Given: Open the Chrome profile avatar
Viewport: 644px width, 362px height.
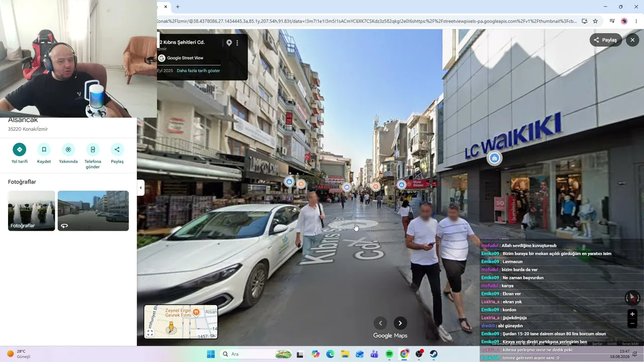Looking at the screenshot, I should [624, 21].
